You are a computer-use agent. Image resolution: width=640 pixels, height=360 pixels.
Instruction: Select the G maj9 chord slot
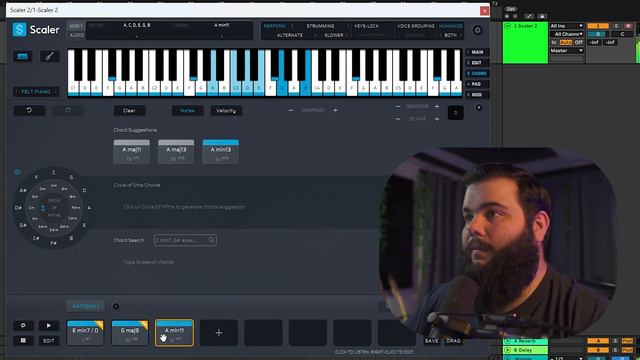130,333
